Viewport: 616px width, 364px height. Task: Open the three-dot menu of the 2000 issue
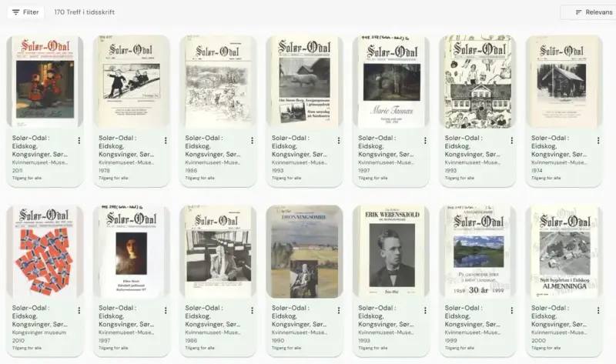pyautogui.click(x=598, y=311)
